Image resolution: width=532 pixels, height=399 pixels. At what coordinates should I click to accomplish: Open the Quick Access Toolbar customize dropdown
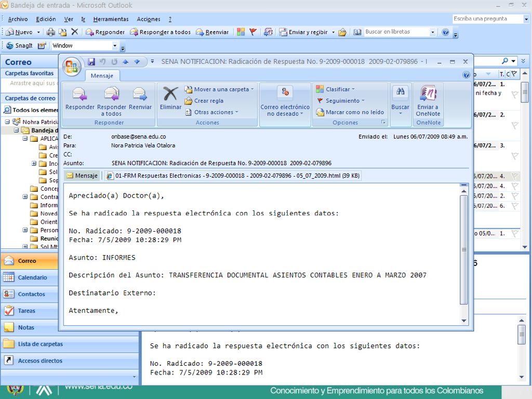tap(152, 61)
